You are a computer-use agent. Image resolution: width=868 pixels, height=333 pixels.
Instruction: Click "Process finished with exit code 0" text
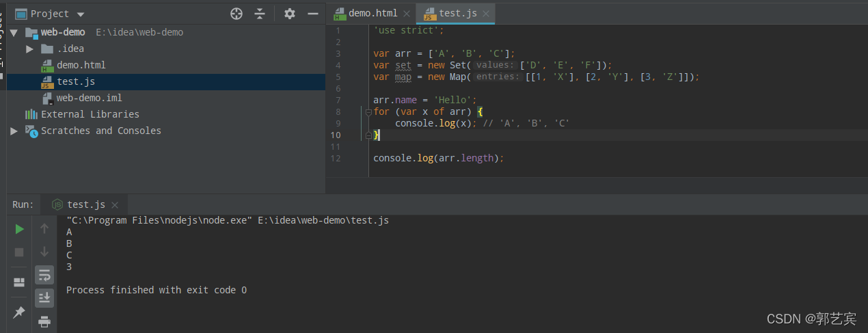(157, 290)
